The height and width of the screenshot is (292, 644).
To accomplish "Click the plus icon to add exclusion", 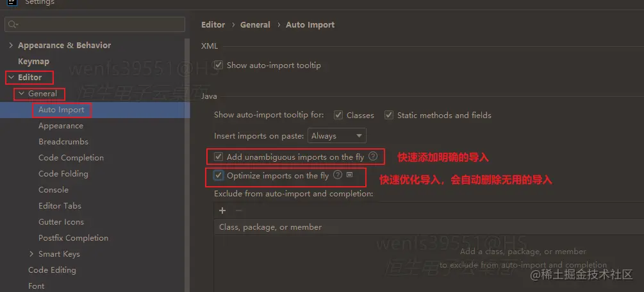I will pyautogui.click(x=222, y=210).
